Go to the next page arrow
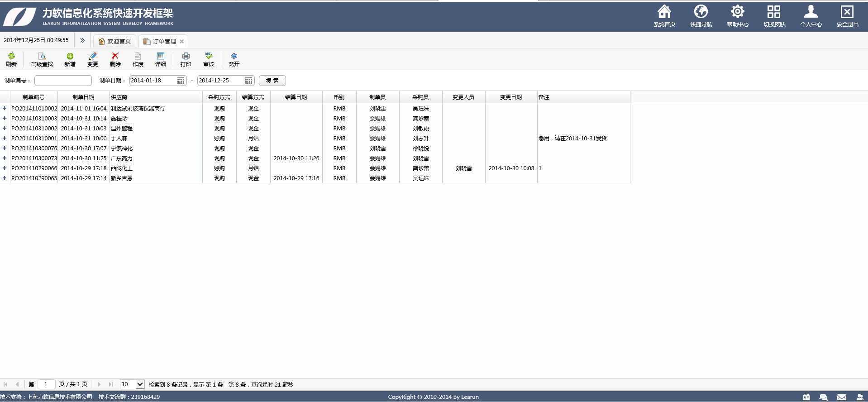Image resolution: width=868 pixels, height=402 pixels. tap(99, 384)
